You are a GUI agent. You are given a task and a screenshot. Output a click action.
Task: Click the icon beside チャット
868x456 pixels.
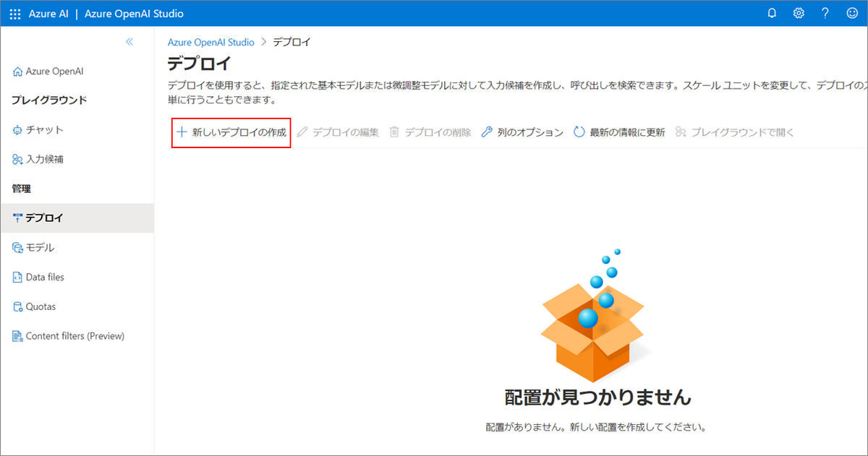[x=18, y=130]
